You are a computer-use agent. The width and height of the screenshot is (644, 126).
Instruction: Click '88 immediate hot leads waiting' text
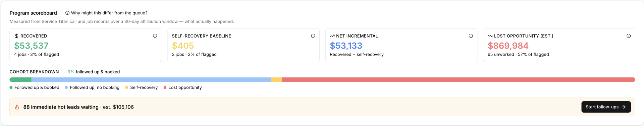point(61,107)
